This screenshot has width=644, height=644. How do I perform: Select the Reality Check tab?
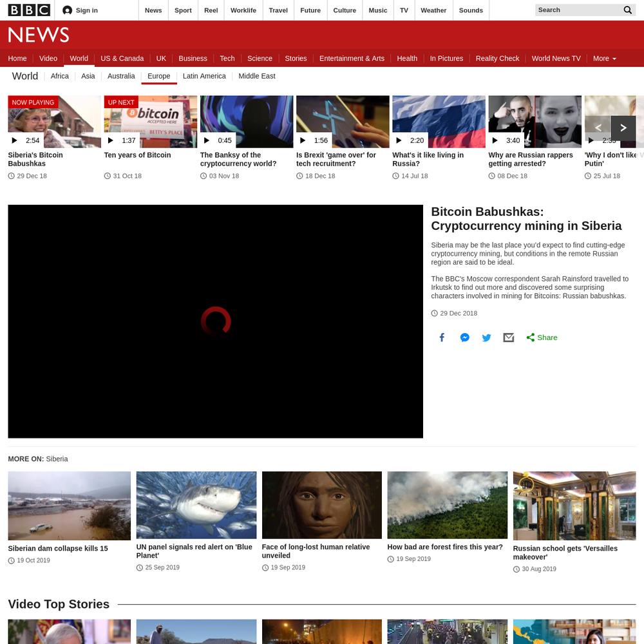tap(497, 59)
